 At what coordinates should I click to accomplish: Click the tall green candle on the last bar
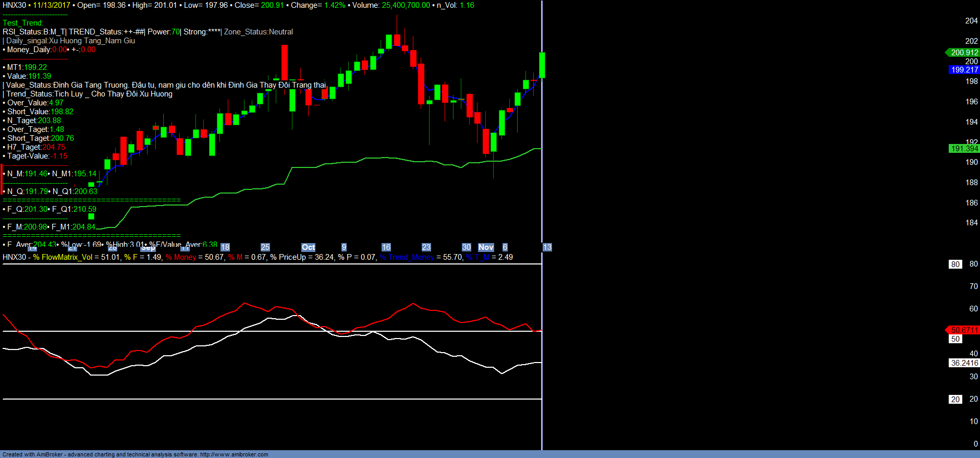(x=542, y=65)
